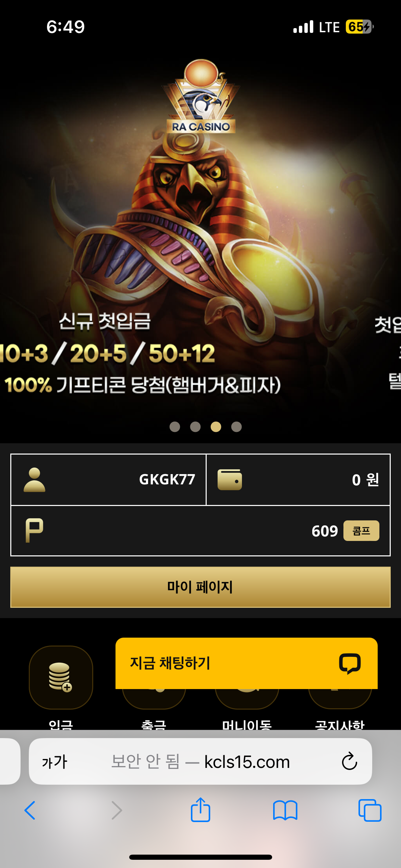Click the gold P points icon
401x868 pixels.
tap(34, 530)
